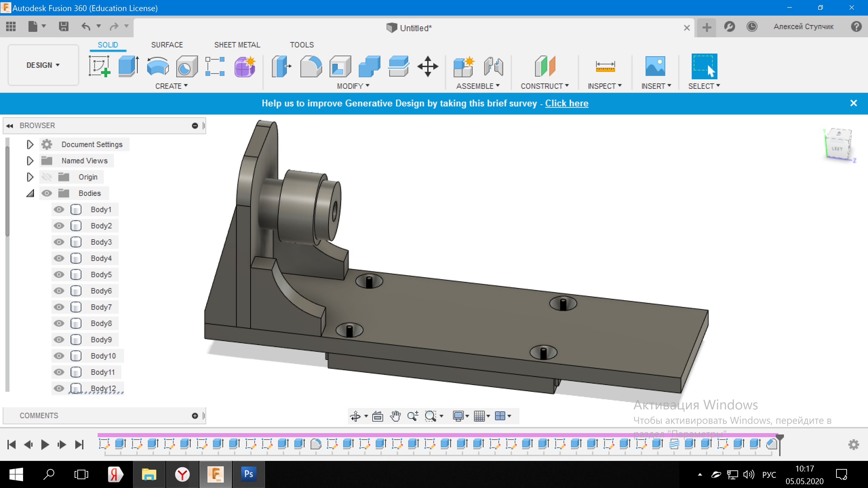Click the Press Pull tool icon
868x488 pixels.
tap(281, 66)
